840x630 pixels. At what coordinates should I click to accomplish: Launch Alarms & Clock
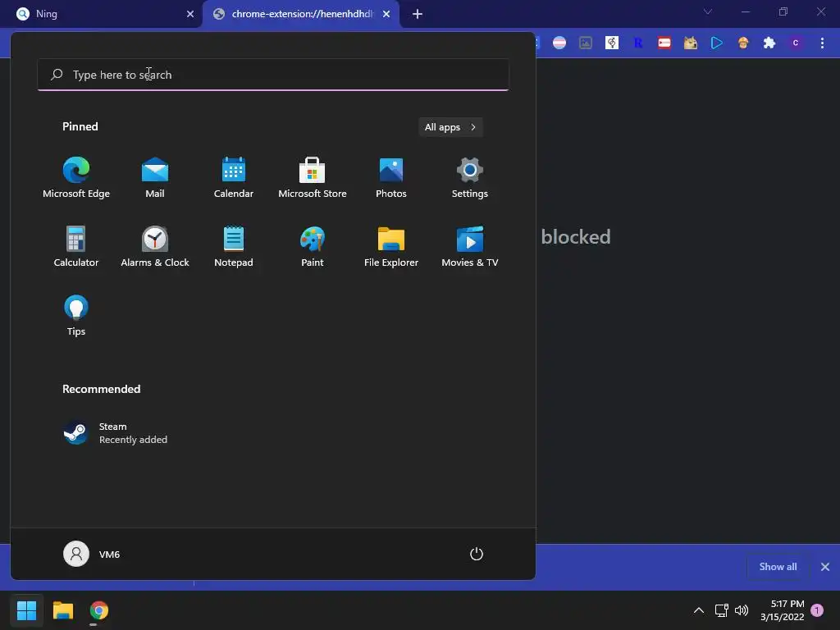[155, 247]
